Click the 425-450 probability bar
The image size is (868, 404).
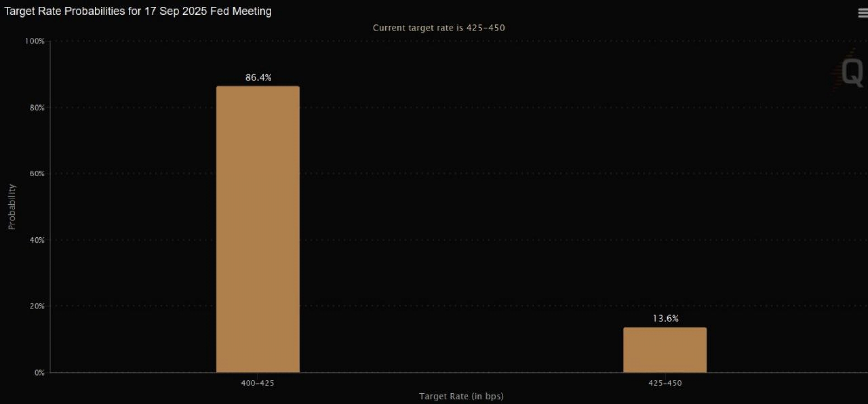665,350
